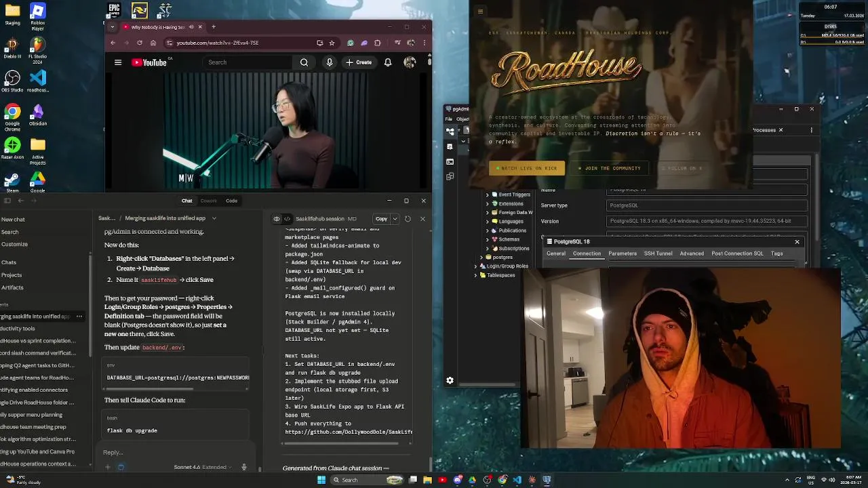
Task: Click the YouTube search magnifier button
Action: [304, 62]
